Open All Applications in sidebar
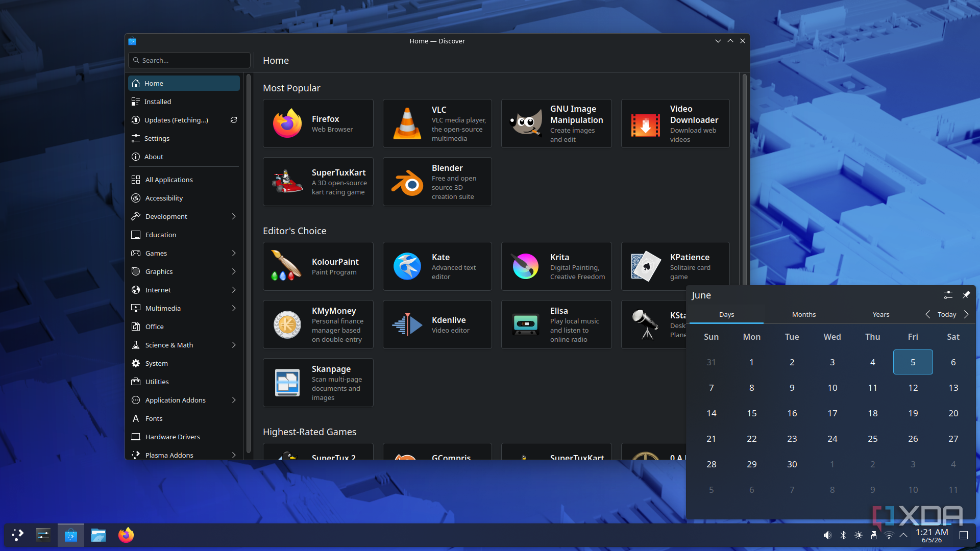 point(184,180)
